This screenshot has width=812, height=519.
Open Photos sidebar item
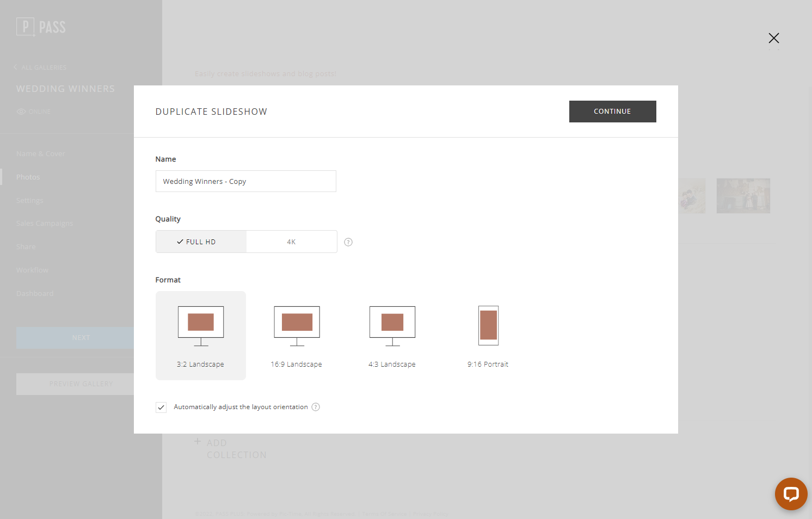[x=28, y=177]
